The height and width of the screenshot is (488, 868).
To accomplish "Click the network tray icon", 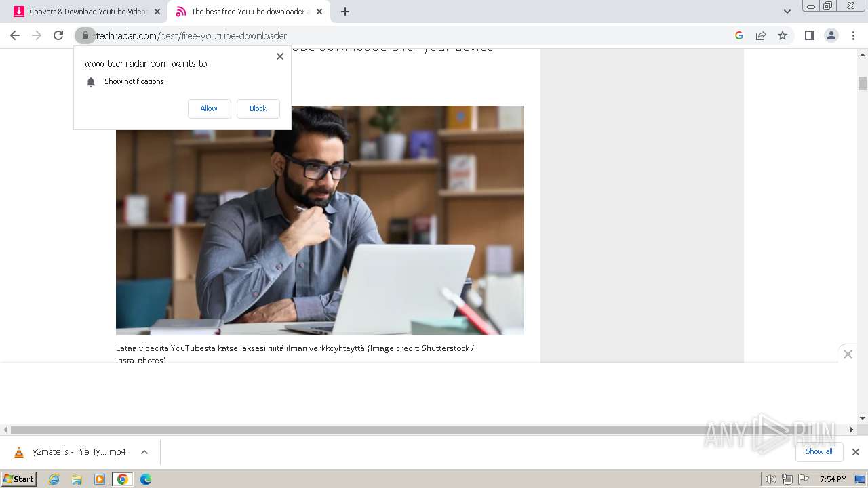I will click(x=787, y=479).
